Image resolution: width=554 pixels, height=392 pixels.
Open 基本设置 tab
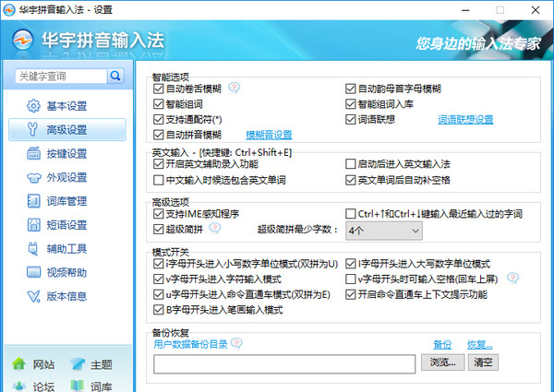[67, 106]
